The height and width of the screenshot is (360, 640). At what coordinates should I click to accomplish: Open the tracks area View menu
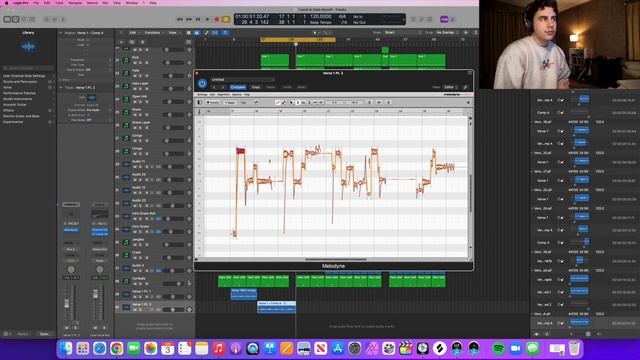[173, 33]
